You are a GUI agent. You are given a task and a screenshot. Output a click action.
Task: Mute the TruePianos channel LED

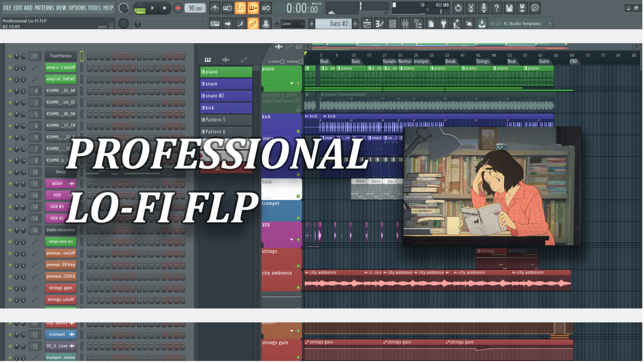tap(10, 56)
